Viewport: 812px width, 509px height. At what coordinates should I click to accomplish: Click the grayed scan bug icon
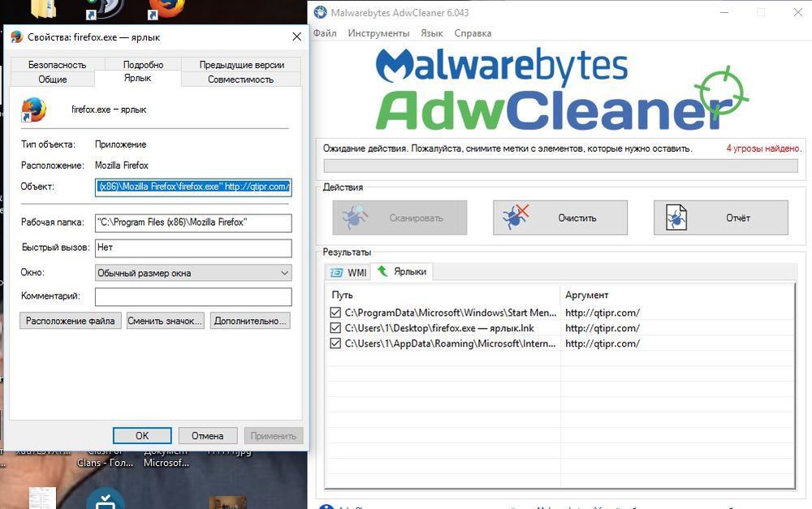coord(355,218)
